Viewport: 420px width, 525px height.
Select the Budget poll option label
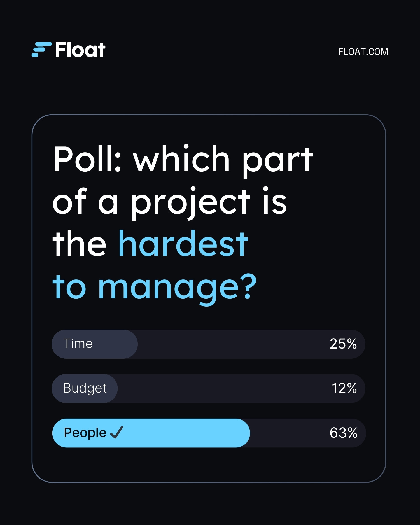[85, 388]
